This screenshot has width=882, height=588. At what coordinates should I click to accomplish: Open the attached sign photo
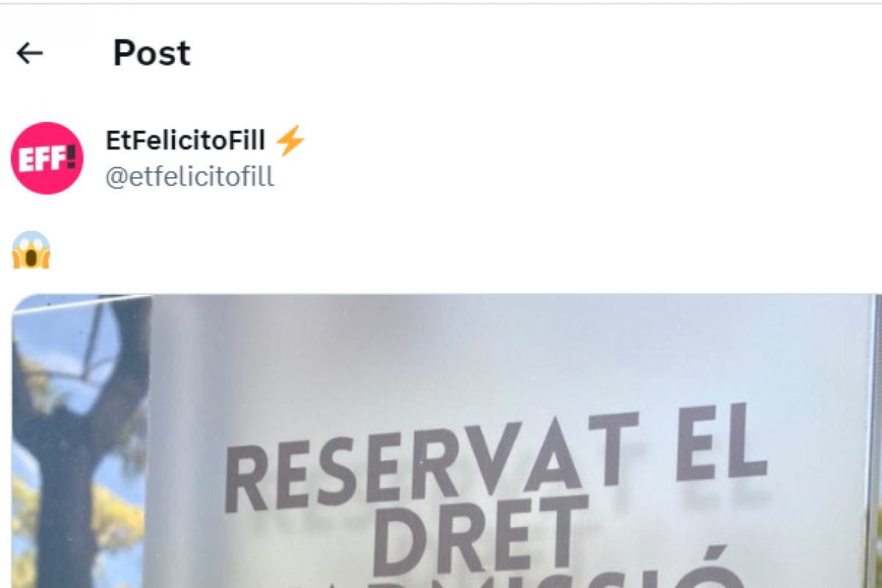tap(446, 441)
